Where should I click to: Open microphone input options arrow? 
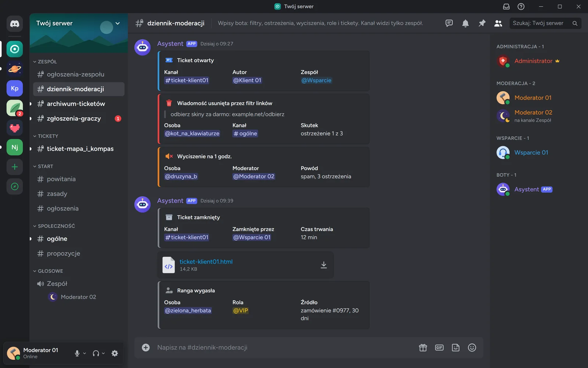[85, 353]
